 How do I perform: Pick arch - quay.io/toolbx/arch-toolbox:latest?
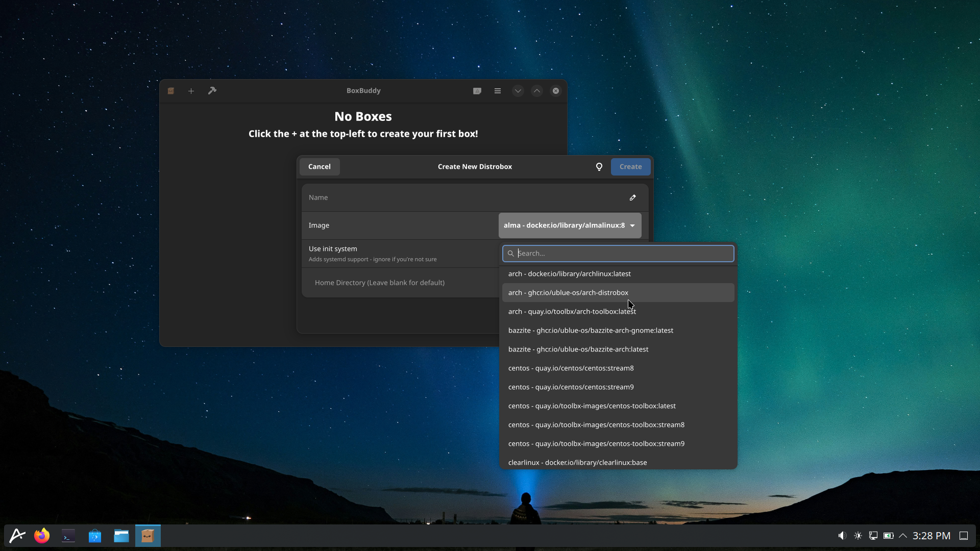click(x=618, y=312)
